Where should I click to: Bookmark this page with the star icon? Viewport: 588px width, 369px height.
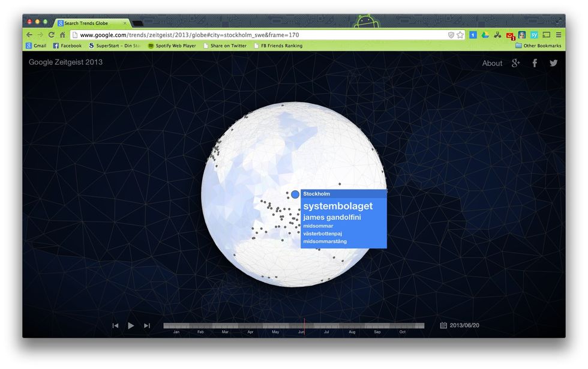tap(460, 35)
